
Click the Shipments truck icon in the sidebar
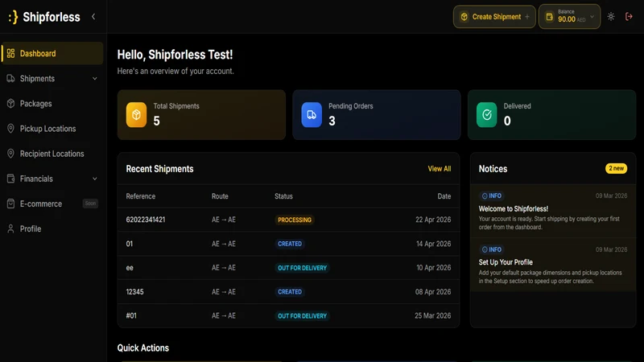[x=10, y=78]
